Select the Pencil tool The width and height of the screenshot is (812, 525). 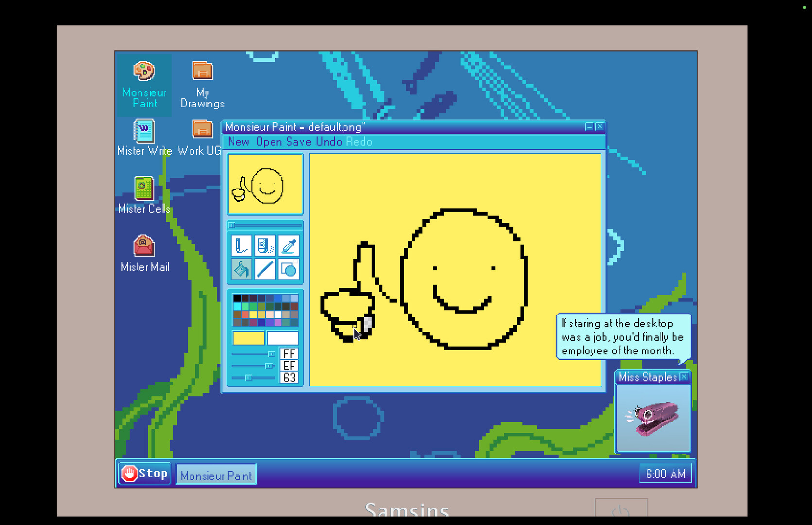coord(242,245)
